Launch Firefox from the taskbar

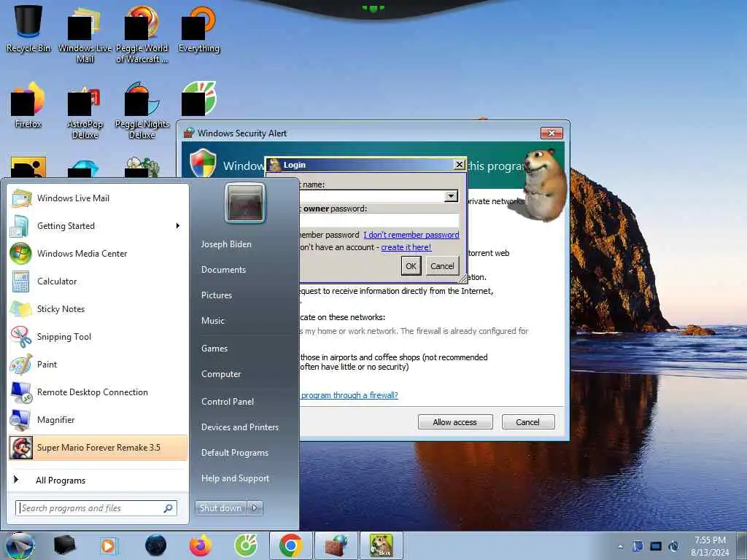pyautogui.click(x=201, y=545)
